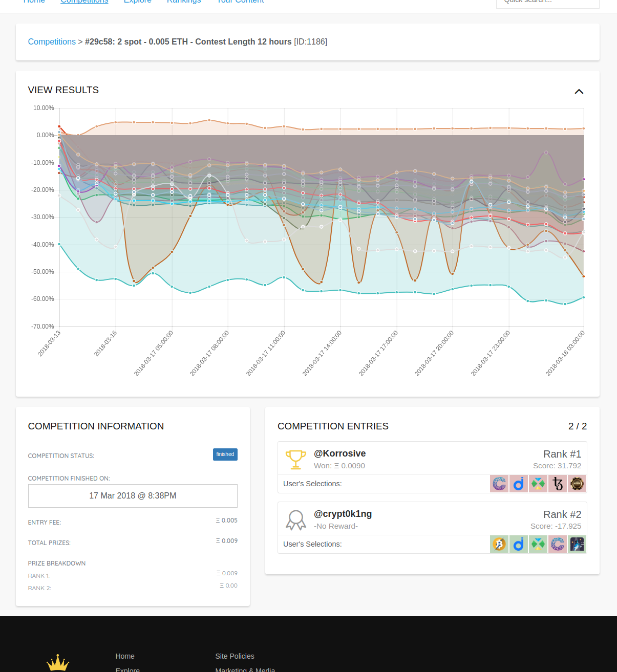This screenshot has height=672, width=617.
Task: Open the Competitions breadcrumb link
Action: coord(52,41)
